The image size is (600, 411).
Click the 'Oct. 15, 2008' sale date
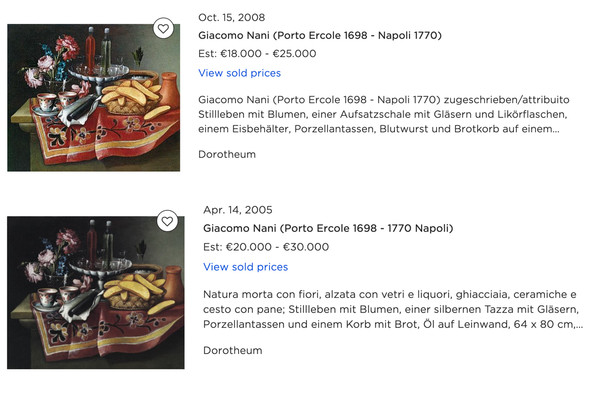[x=232, y=17]
